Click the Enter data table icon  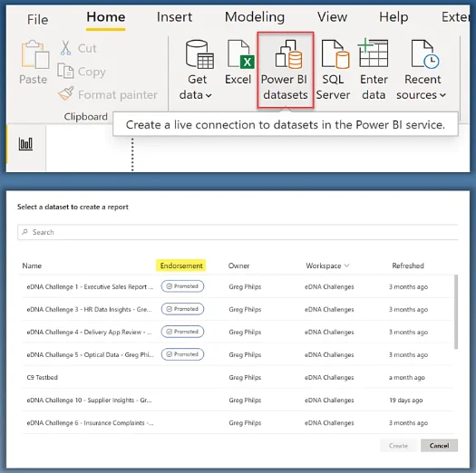point(373,53)
